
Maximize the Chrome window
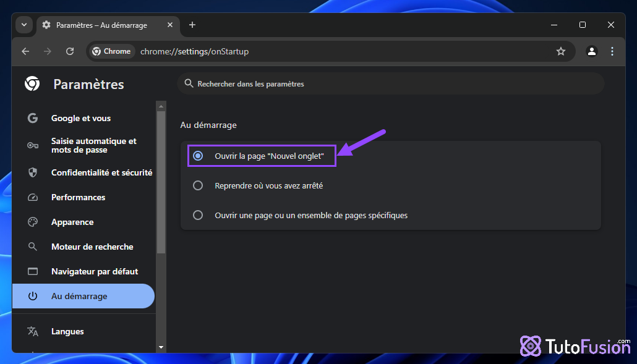pos(582,25)
